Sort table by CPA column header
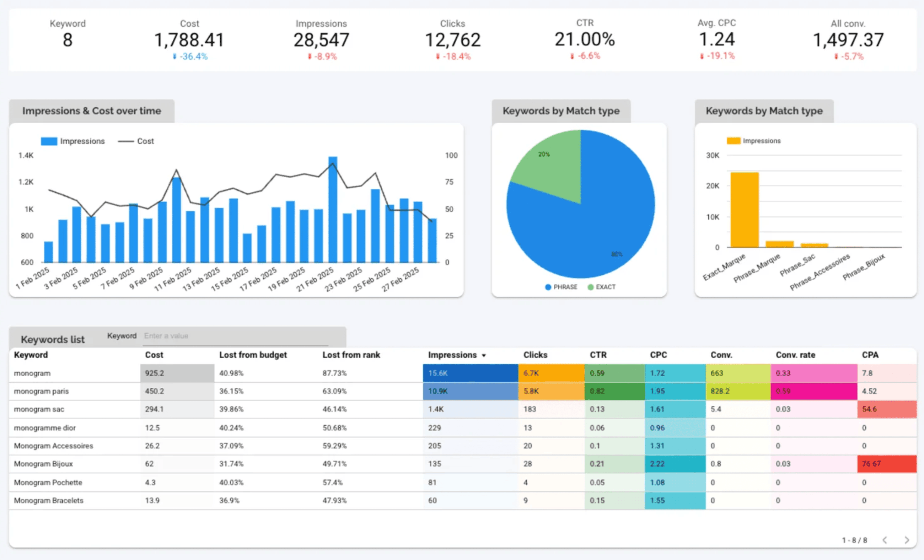 click(870, 355)
